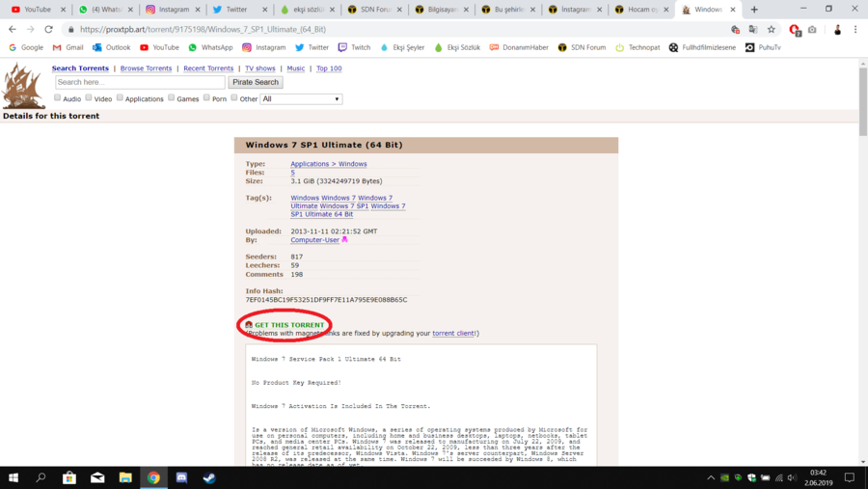Open Applications > Windows type link
Image resolution: width=868 pixels, height=489 pixels.
click(328, 164)
